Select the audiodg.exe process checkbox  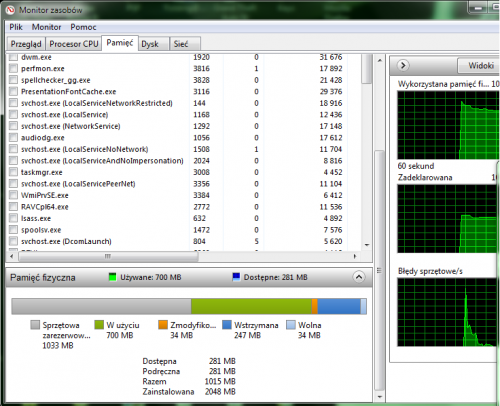[x=13, y=138]
